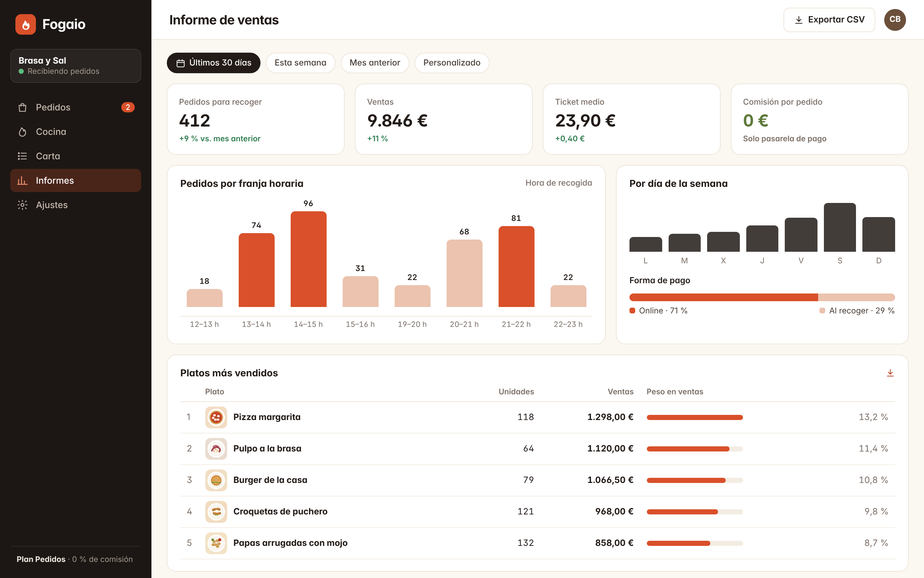Click the Cocina flame icon in sidebar
The width and height of the screenshot is (924, 578).
[22, 132]
